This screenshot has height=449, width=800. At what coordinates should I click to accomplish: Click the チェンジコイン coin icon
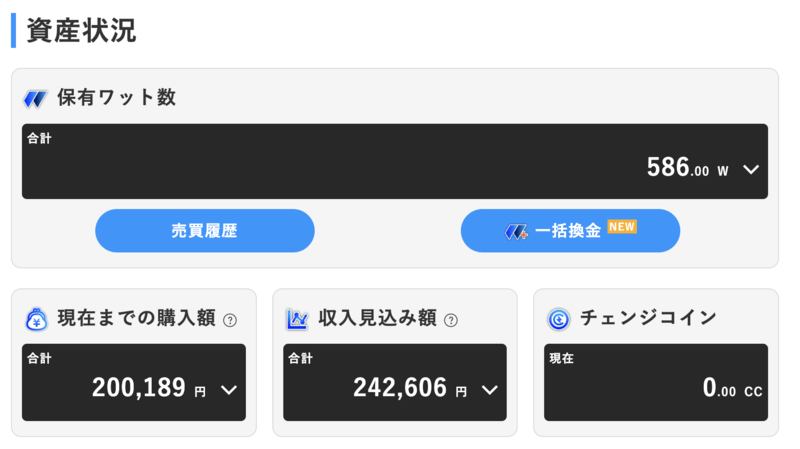coord(559,319)
